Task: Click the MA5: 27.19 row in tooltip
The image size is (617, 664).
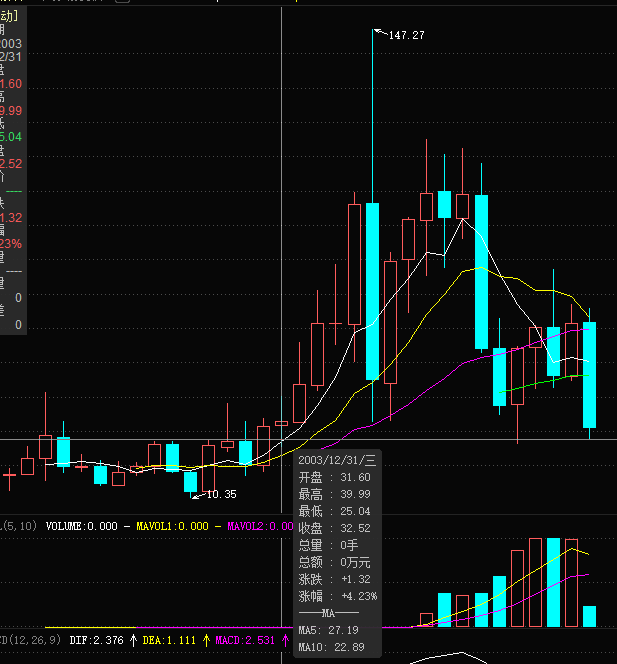Action: [x=328, y=630]
